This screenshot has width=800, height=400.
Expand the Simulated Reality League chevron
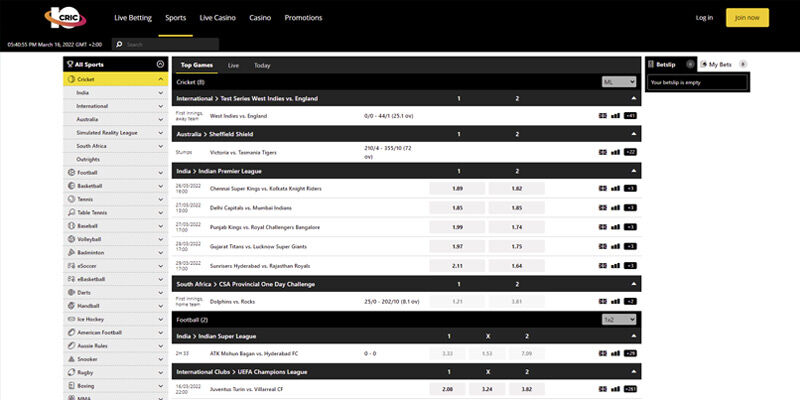160,133
